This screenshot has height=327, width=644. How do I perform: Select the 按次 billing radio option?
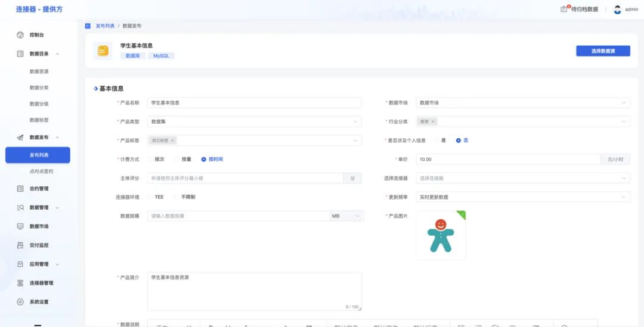(150, 159)
